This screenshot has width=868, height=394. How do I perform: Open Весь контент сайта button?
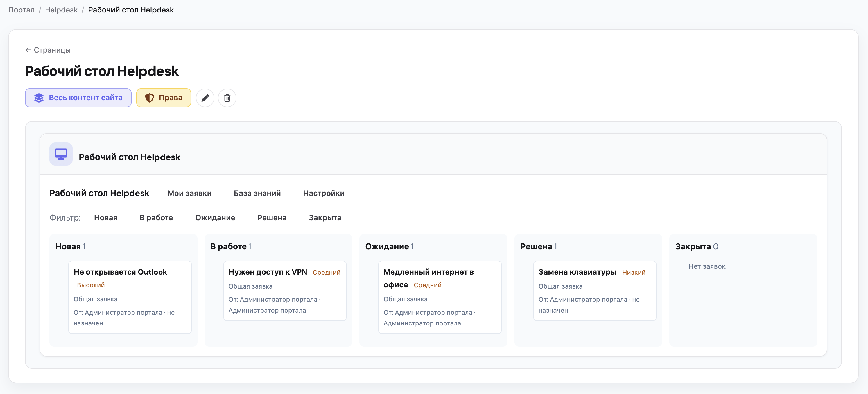point(78,98)
